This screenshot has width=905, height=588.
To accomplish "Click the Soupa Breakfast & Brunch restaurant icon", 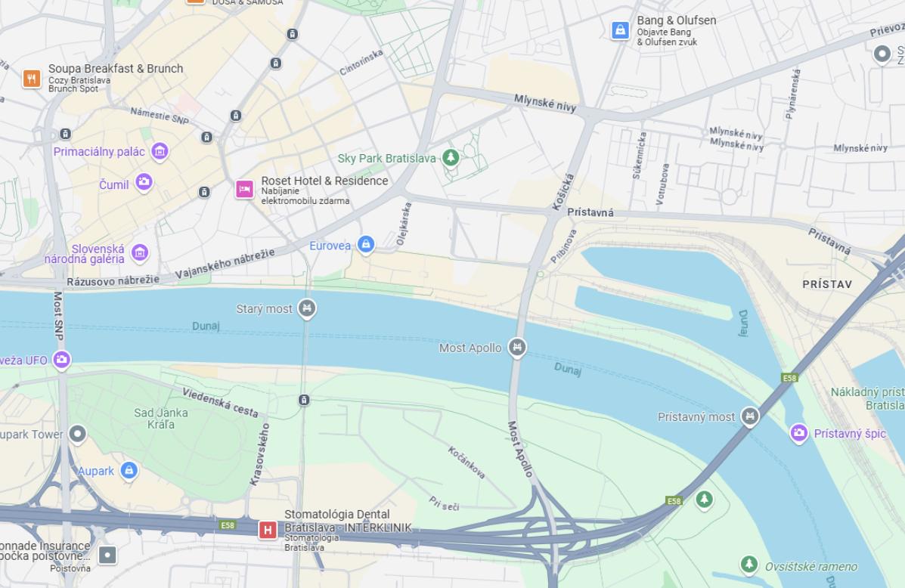I will click(32, 79).
